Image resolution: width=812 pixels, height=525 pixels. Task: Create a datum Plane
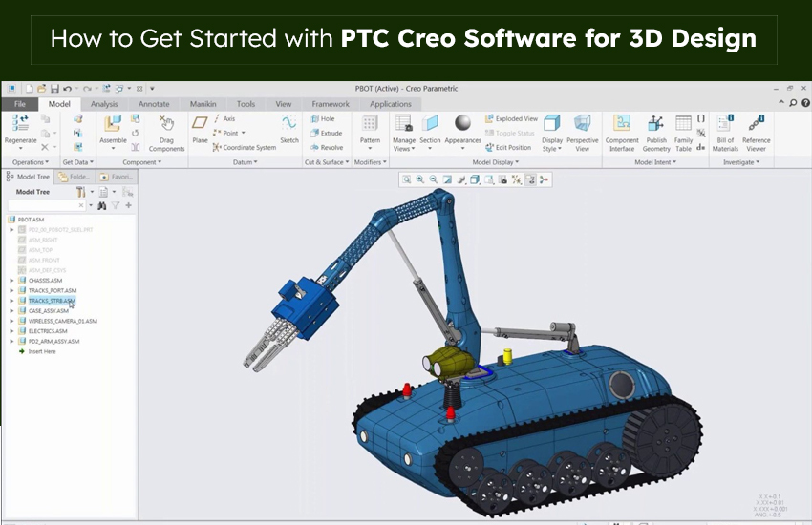pos(200,129)
